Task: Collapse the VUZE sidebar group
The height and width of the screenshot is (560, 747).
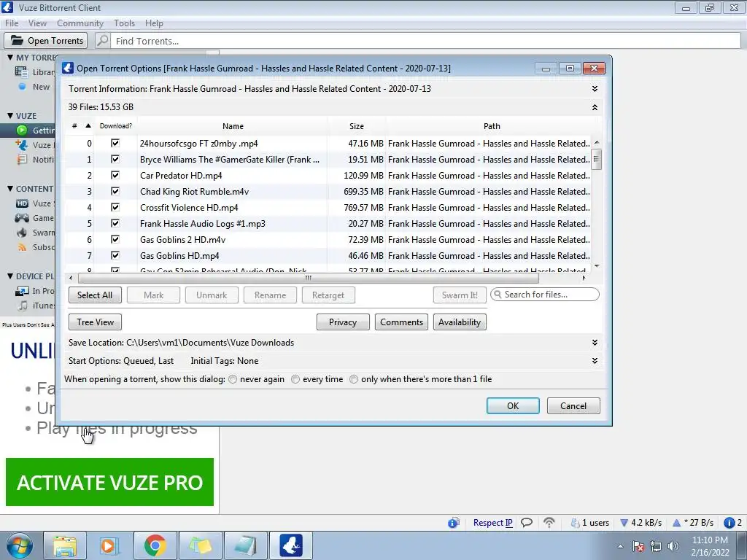Action: 10,116
